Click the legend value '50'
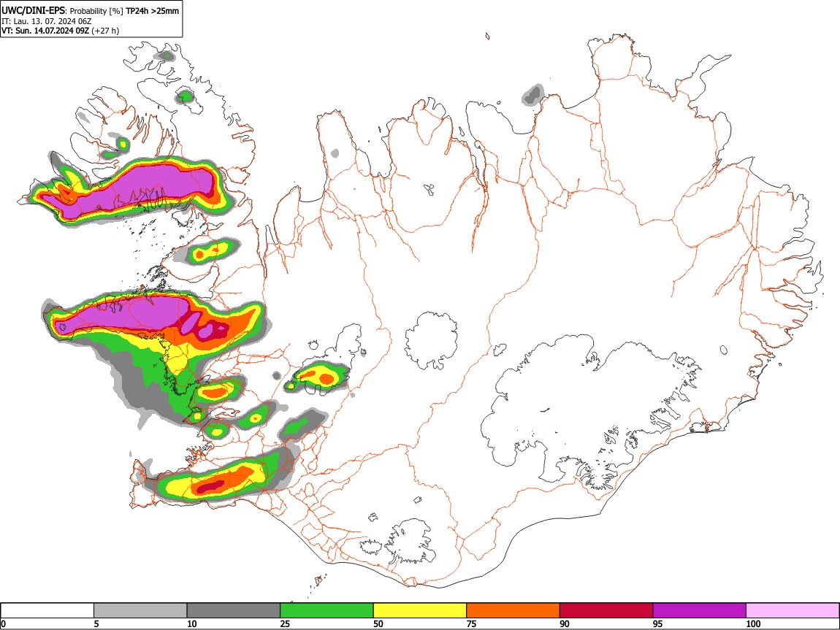 coord(378,623)
